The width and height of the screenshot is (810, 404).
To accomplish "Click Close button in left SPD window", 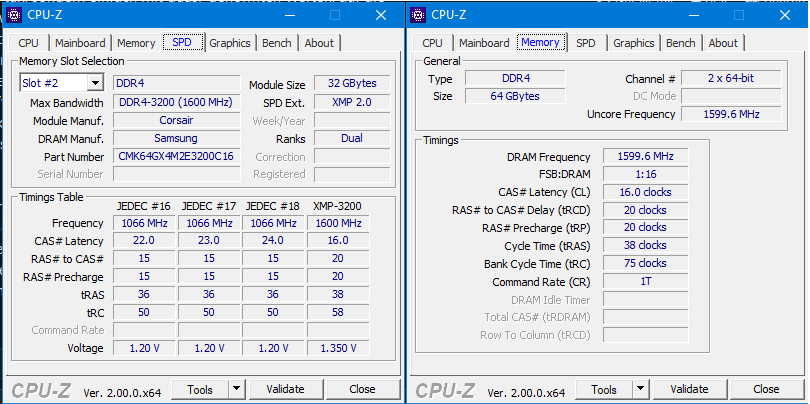I will click(362, 389).
